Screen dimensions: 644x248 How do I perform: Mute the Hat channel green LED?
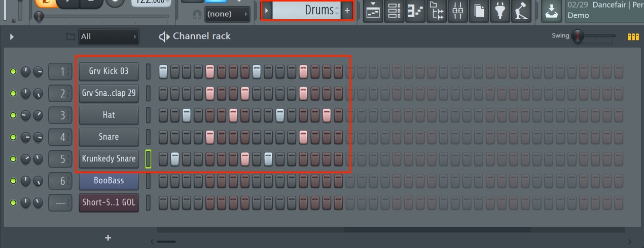pos(13,115)
